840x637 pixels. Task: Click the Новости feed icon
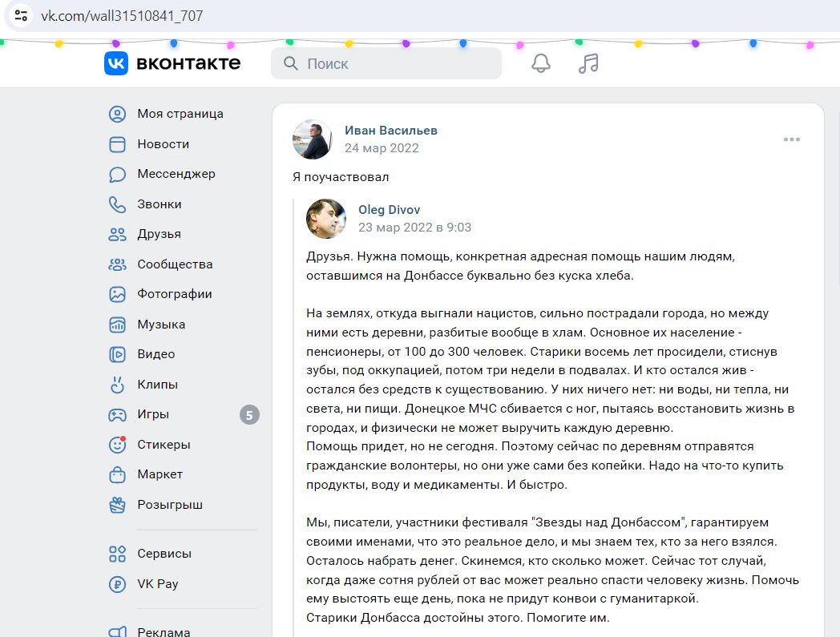pos(117,144)
